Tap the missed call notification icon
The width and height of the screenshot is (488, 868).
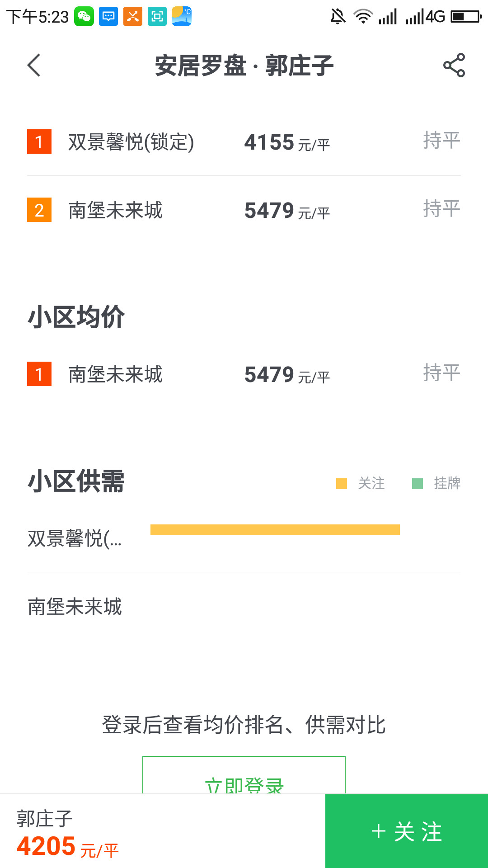click(x=133, y=17)
